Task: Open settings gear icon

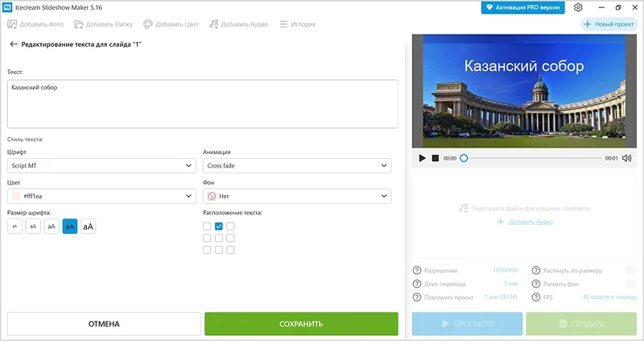Action: click(x=578, y=7)
